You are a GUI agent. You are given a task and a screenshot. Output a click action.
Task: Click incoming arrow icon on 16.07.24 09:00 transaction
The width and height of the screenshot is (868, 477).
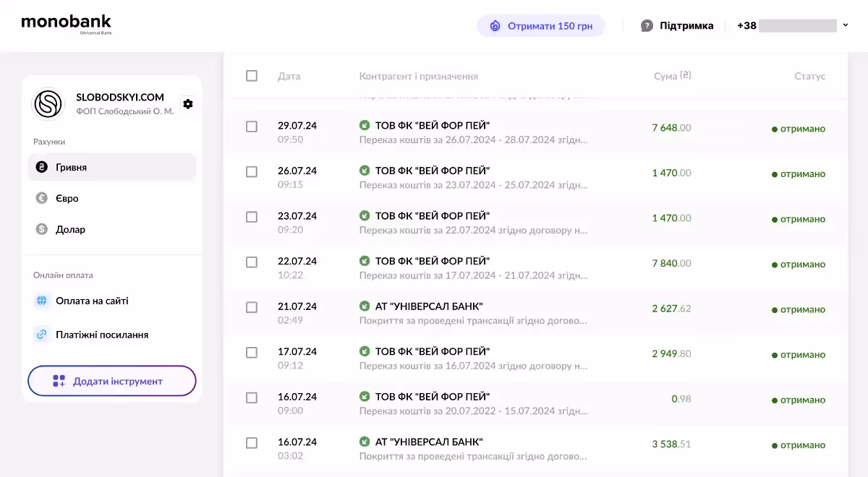[x=365, y=397]
